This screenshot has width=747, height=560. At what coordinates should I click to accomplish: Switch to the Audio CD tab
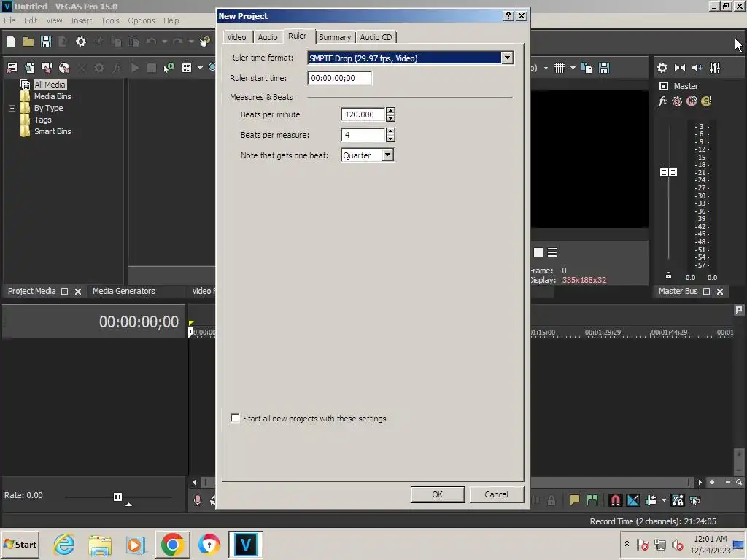coord(376,37)
